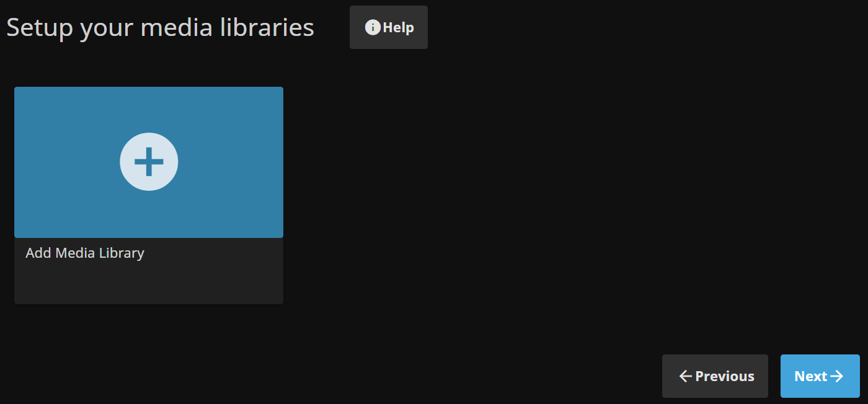Select the circular plus symbol on the blue tile
The width and height of the screenshot is (868, 404).
point(149,161)
